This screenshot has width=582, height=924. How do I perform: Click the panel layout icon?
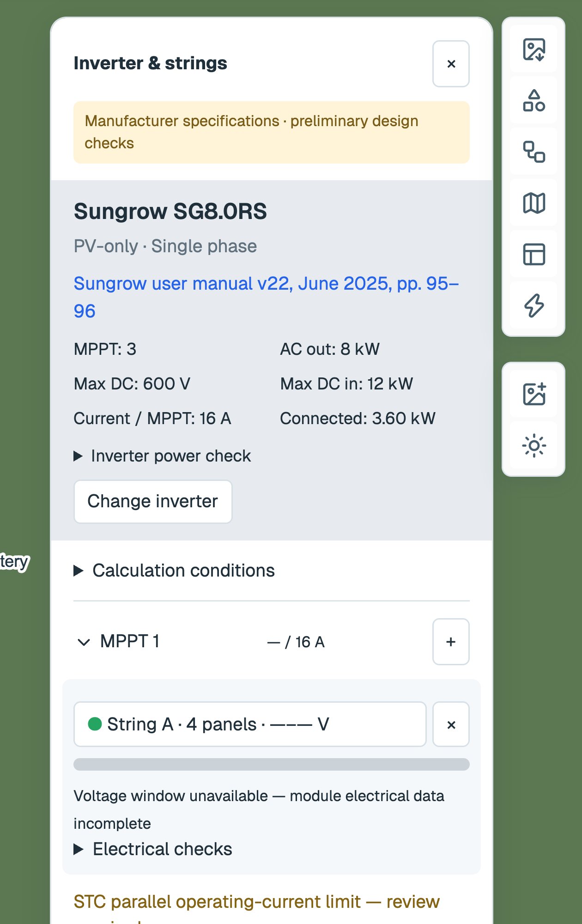[x=534, y=255]
